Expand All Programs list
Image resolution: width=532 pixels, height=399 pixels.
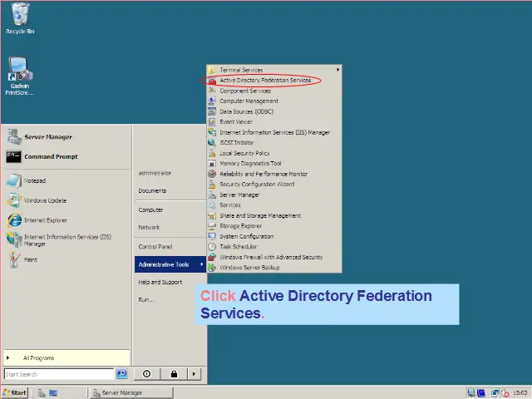click(66, 358)
